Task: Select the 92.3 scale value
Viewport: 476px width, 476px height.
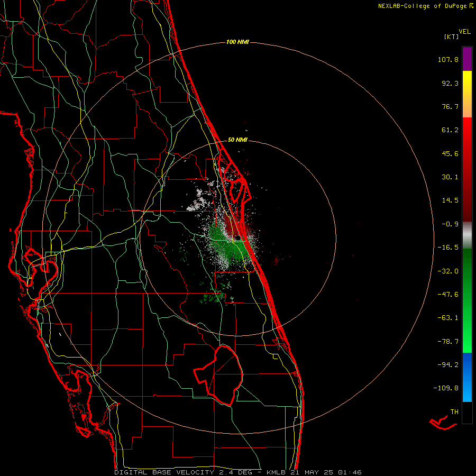Action: (450, 83)
